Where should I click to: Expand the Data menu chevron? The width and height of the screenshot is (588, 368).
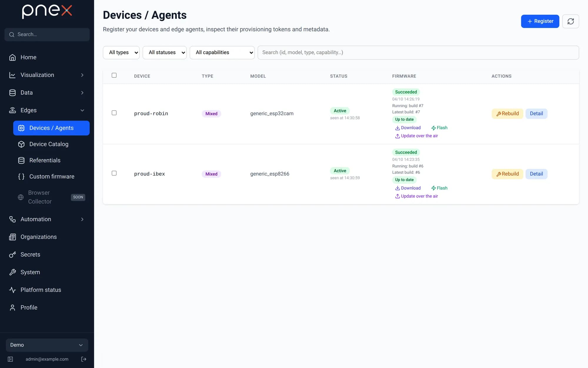tap(82, 93)
